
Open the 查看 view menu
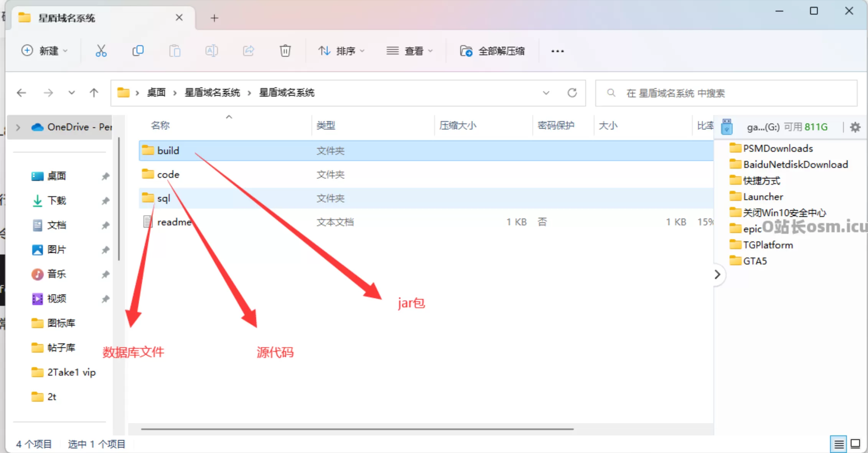(x=409, y=51)
